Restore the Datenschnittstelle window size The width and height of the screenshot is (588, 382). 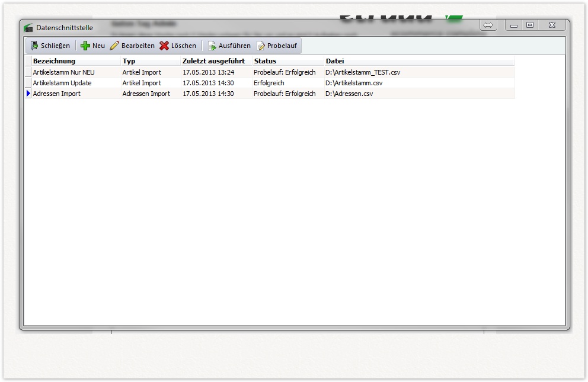coord(530,25)
